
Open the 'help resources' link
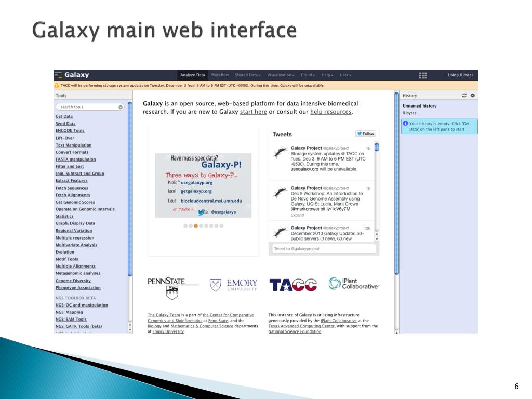331,112
